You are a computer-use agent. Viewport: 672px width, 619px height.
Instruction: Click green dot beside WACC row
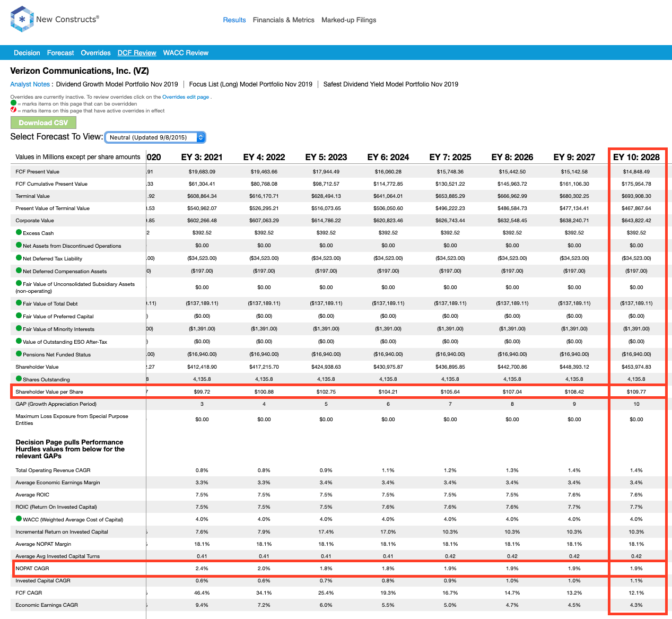[x=19, y=519]
